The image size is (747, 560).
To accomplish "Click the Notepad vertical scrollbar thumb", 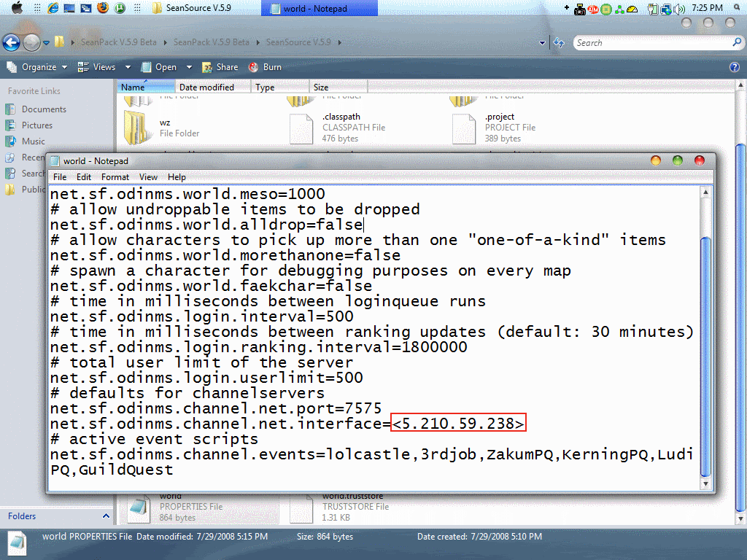I will click(x=705, y=356).
